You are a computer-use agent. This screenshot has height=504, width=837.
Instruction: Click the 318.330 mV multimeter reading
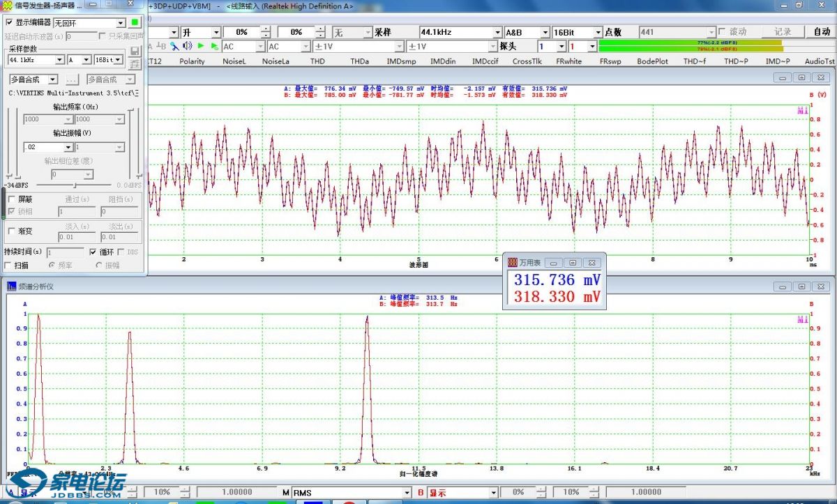tap(557, 297)
